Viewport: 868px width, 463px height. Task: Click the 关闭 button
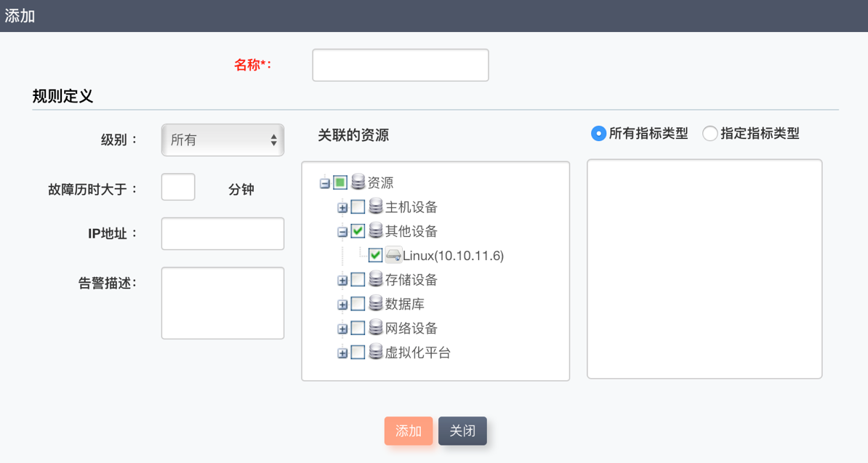point(462,431)
